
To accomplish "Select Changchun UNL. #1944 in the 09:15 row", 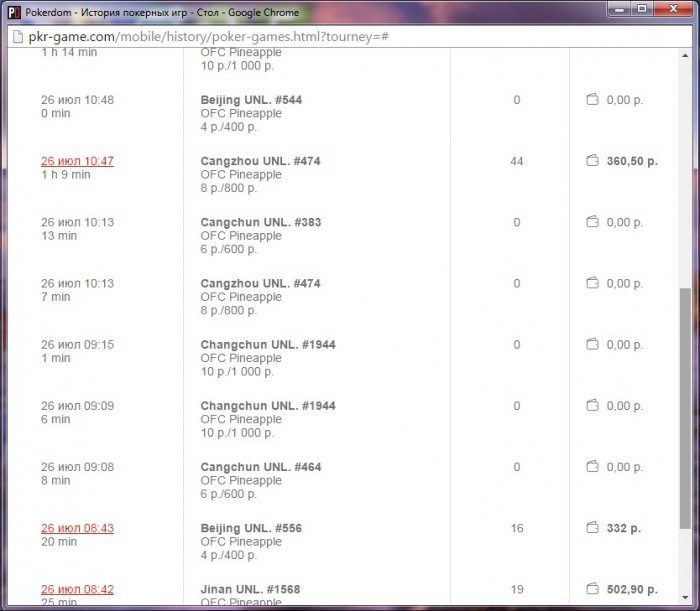I will coord(268,345).
